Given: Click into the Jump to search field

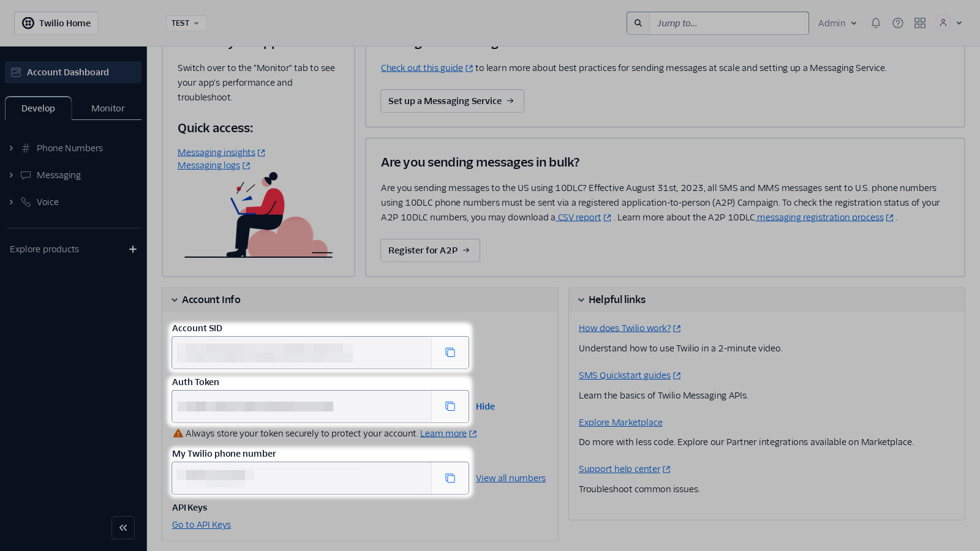Looking at the screenshot, I should [729, 23].
